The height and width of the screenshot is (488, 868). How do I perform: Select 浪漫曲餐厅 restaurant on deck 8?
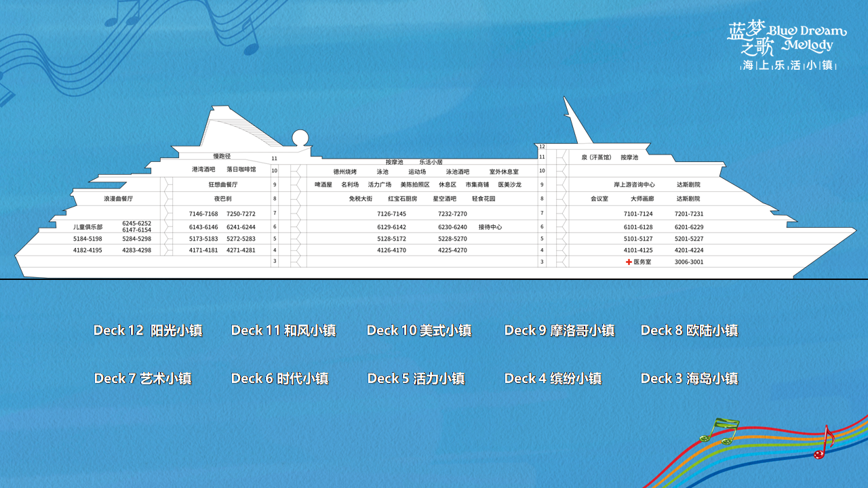[119, 199]
